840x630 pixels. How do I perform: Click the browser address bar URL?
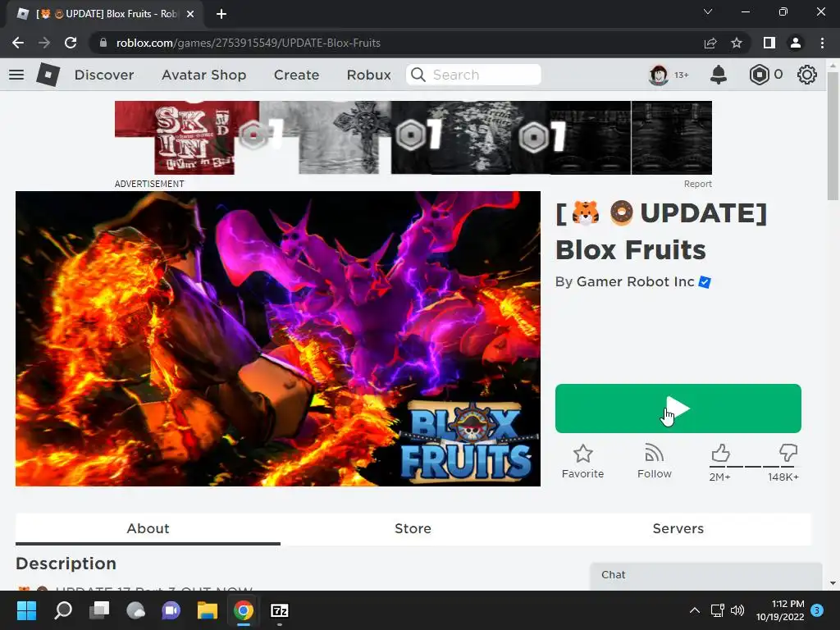click(x=248, y=43)
